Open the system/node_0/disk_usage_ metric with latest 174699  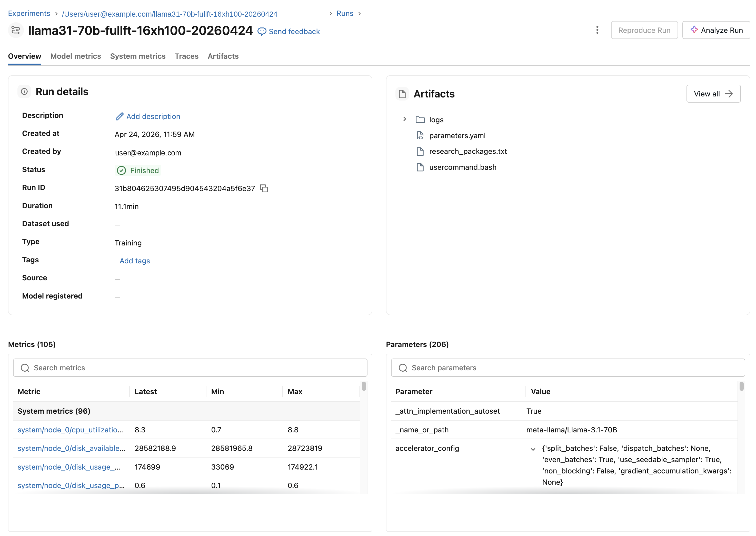[x=69, y=467]
